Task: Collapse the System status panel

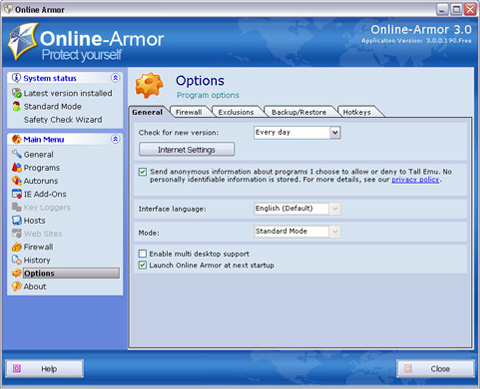Action: pos(115,78)
